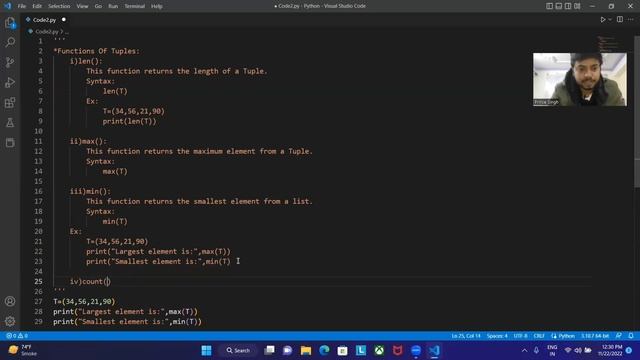
Task: Open the View menu
Action: coord(82,6)
